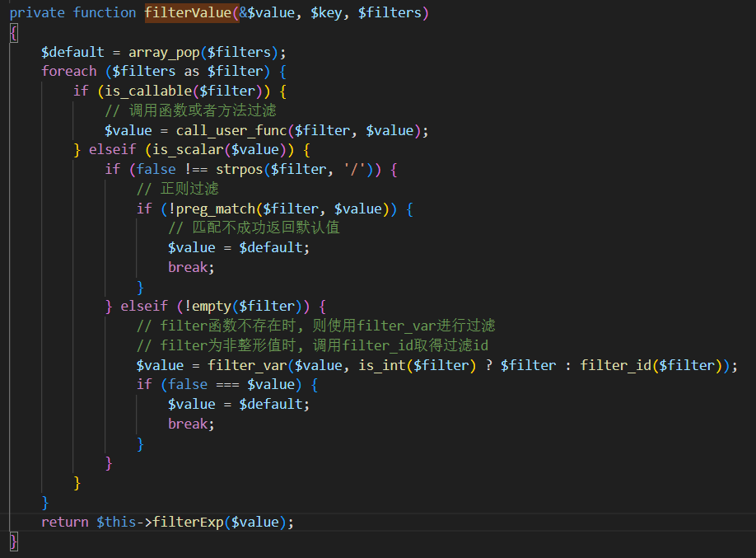Click the call_user_func function call
The height and width of the screenshot is (558, 756).
[x=231, y=130]
